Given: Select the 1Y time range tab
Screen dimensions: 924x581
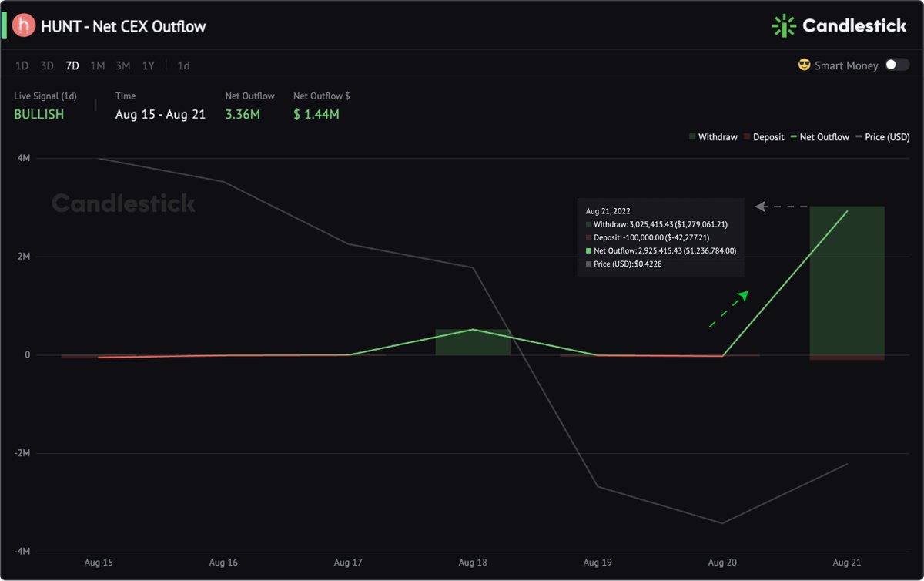Looking at the screenshot, I should (x=148, y=65).
